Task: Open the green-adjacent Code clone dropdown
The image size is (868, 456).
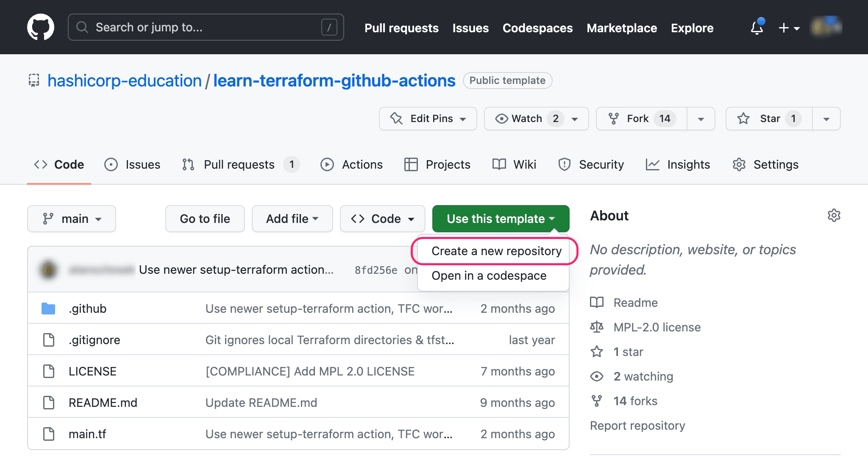Action: coord(383,219)
